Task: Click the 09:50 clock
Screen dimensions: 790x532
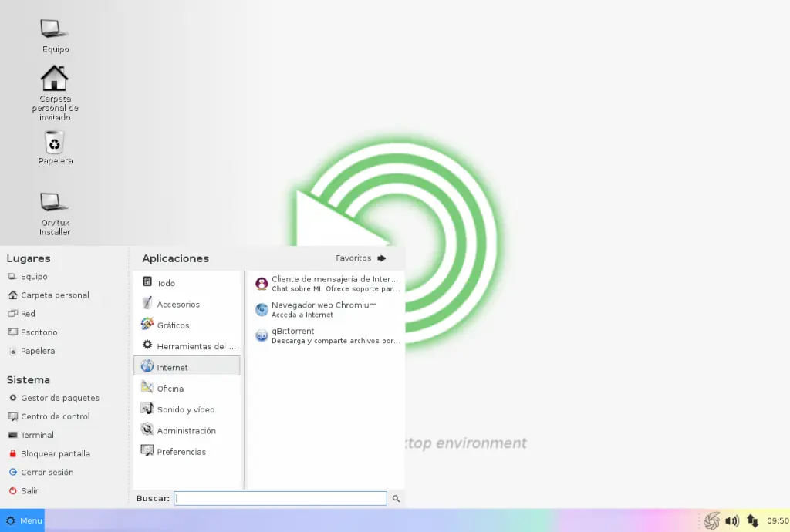Action: click(778, 521)
